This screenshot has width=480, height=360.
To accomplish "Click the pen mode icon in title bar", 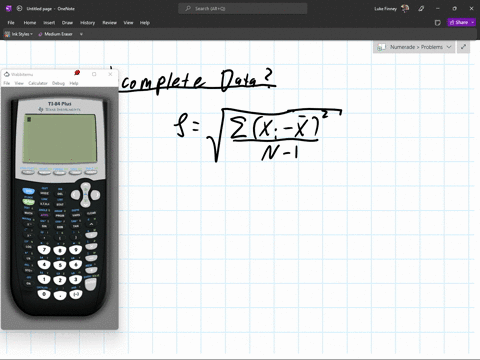I will click(x=421, y=9).
